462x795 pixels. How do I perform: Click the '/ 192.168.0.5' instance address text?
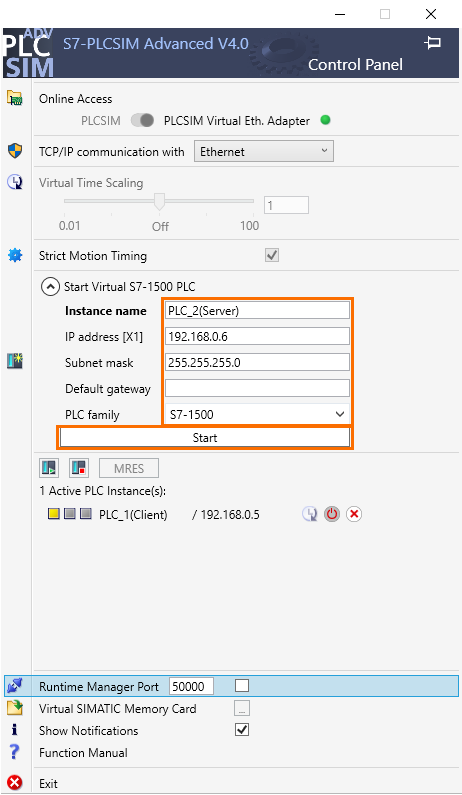pos(226,515)
